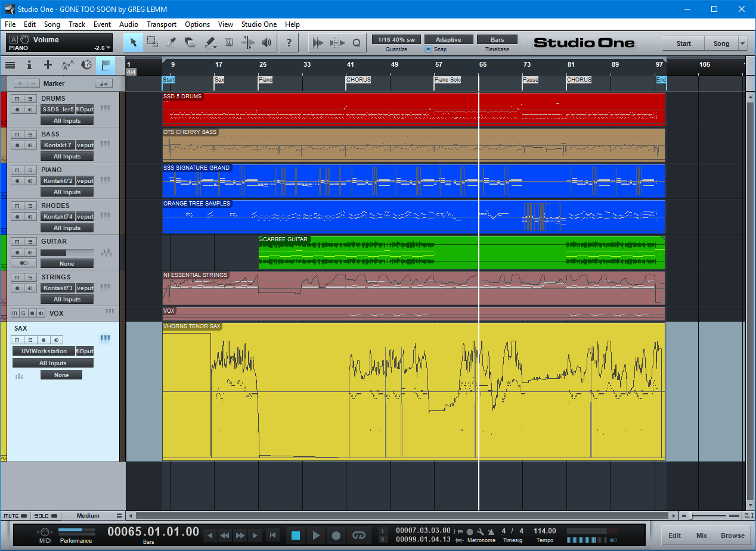
Task: Open SAX UVIWorkstation output selector
Action: [x=44, y=351]
